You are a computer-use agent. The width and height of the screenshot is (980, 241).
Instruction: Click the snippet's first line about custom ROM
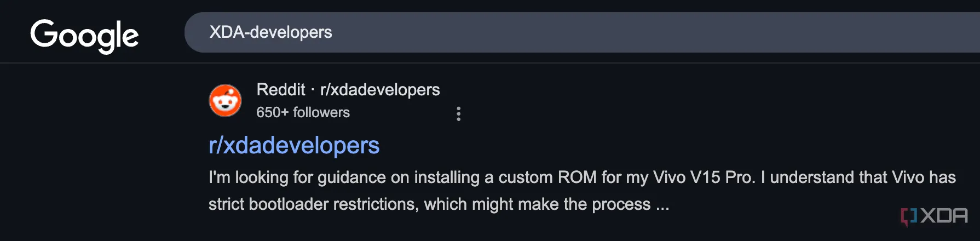click(581, 177)
